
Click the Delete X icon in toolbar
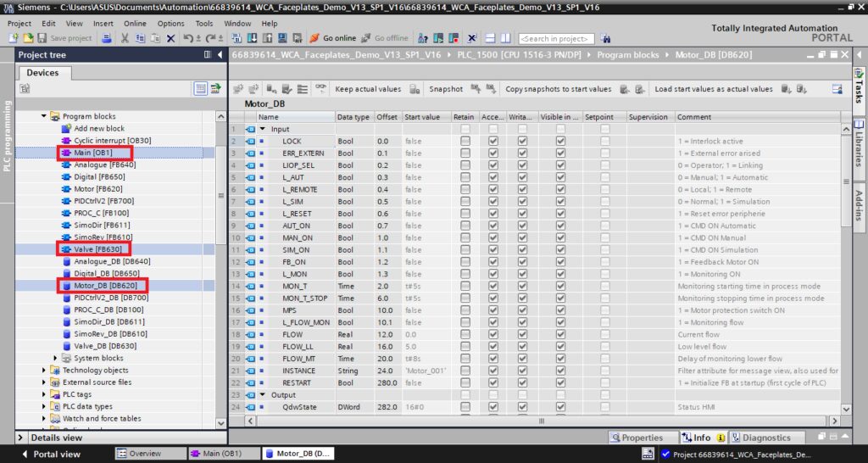[x=170, y=38]
